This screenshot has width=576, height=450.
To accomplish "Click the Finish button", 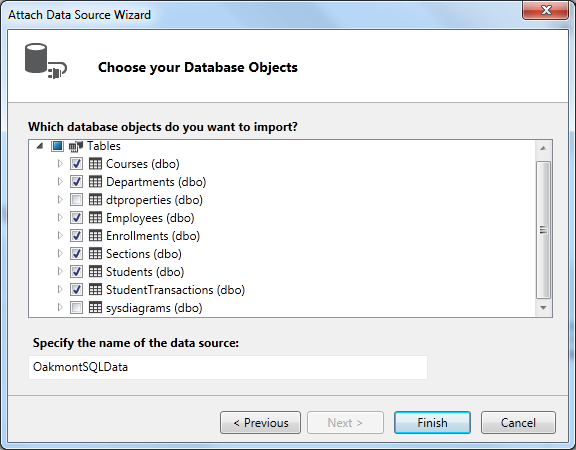I will coord(432,422).
